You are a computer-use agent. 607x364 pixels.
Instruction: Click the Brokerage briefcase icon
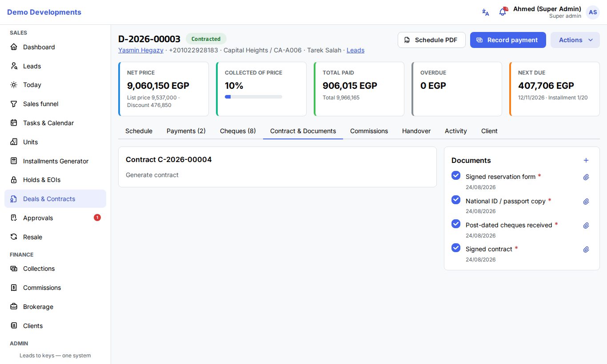click(x=14, y=307)
